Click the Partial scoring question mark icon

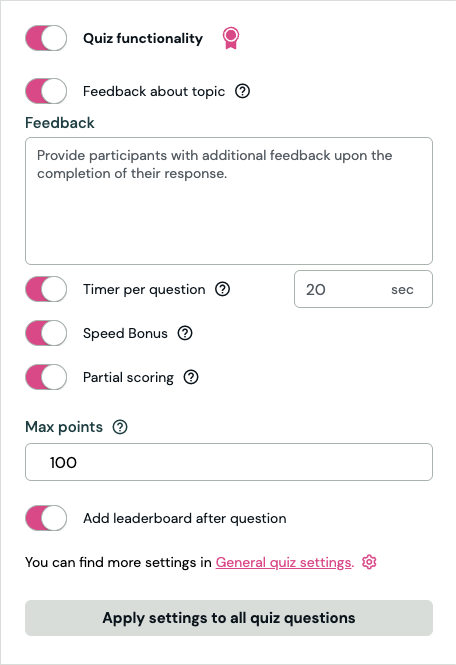191,377
